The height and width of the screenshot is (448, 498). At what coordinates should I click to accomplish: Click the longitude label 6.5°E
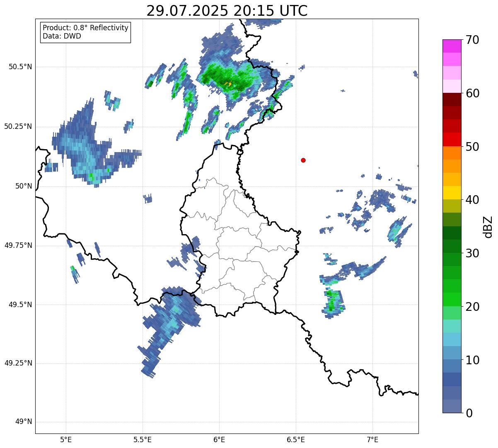pos(296,439)
